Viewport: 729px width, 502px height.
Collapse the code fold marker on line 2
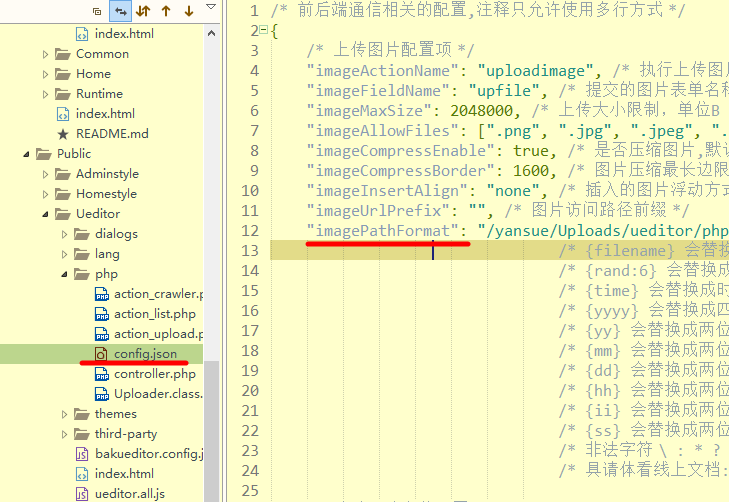(264, 30)
